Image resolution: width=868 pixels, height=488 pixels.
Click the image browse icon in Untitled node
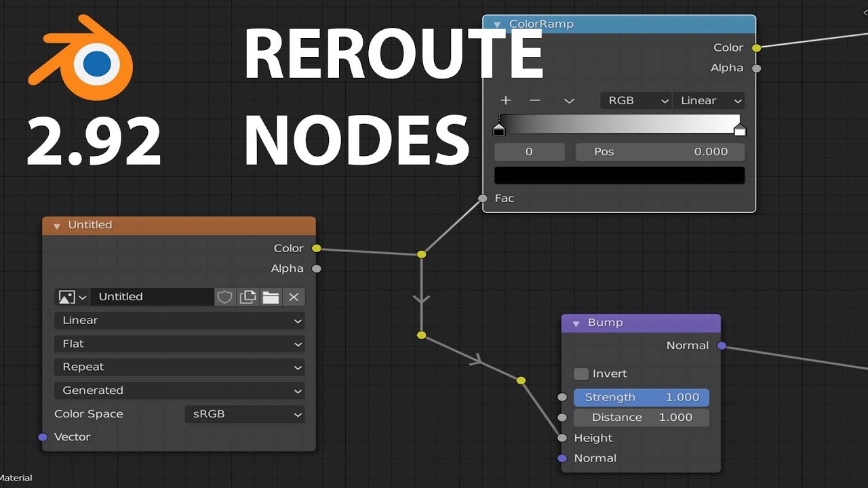click(72, 297)
